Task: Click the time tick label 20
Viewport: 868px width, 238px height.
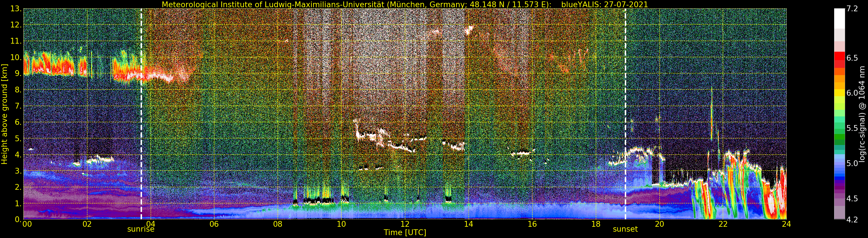Action: (659, 224)
